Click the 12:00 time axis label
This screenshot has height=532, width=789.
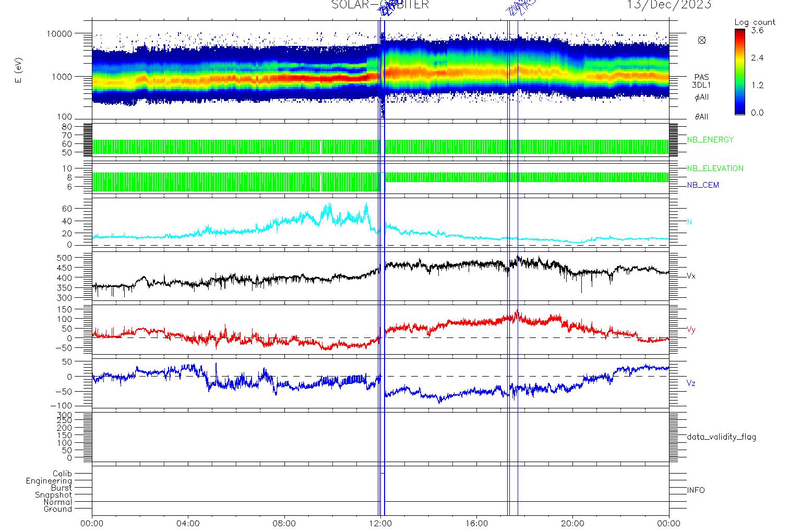[380, 523]
